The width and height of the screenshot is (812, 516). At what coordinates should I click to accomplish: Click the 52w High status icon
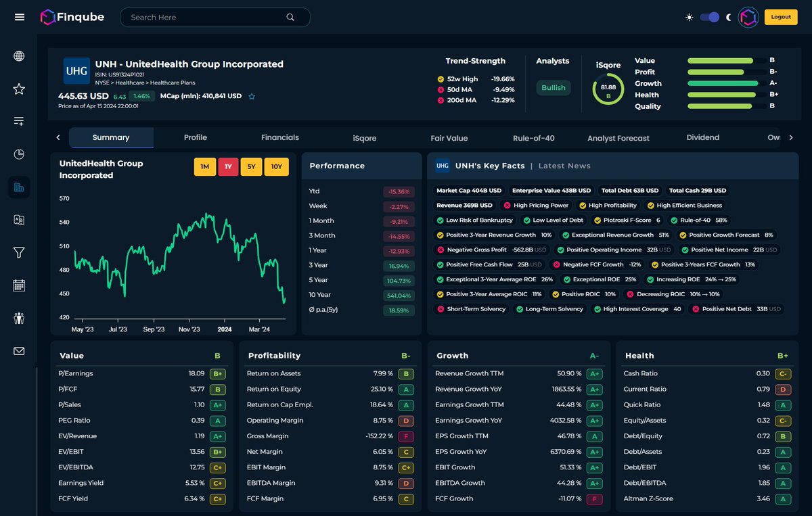pyautogui.click(x=441, y=79)
